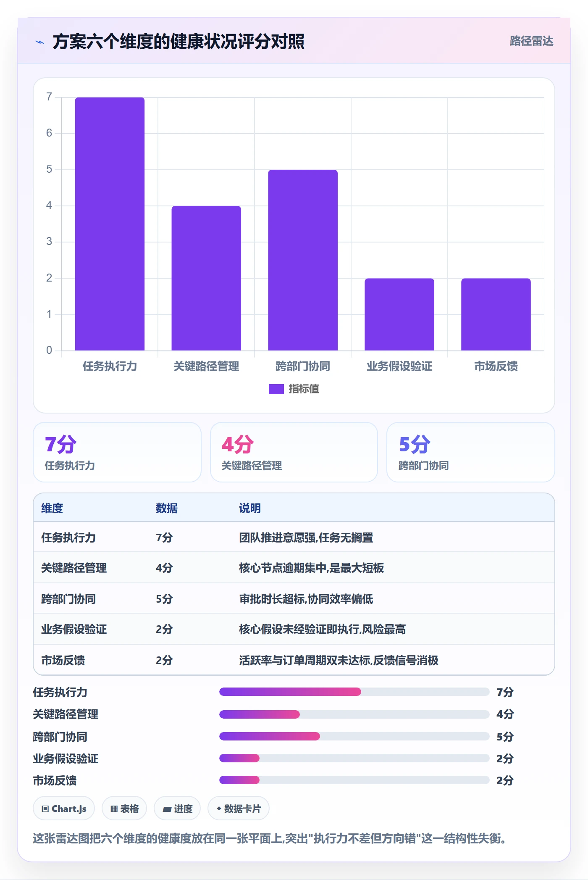Click the 关键路径管理 progress bar
The image size is (588, 880).
point(354,714)
